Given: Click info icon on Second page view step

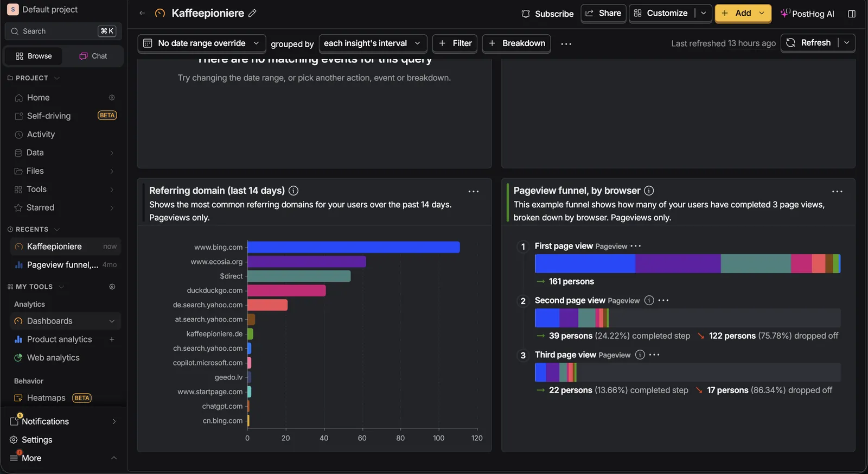Looking at the screenshot, I should (x=649, y=300).
